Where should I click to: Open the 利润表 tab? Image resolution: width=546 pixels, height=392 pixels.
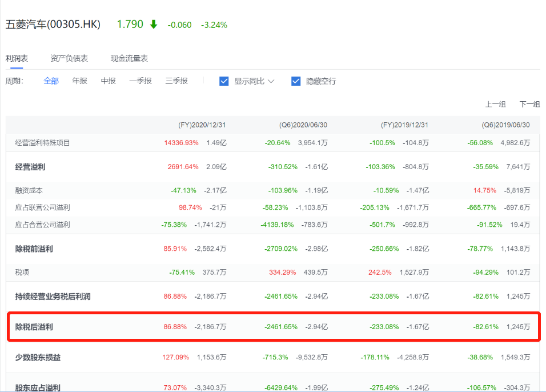coord(17,58)
